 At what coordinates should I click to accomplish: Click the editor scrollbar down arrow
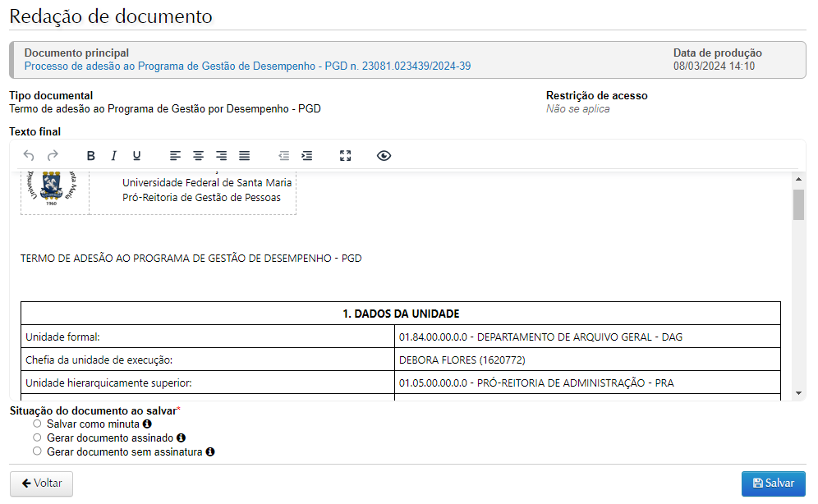pos(798,393)
